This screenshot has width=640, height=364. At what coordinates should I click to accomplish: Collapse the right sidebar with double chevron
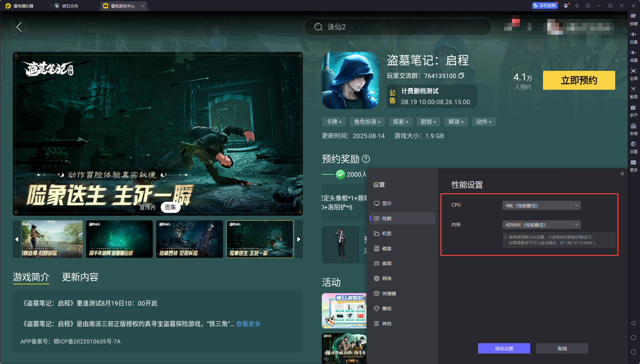[633, 6]
